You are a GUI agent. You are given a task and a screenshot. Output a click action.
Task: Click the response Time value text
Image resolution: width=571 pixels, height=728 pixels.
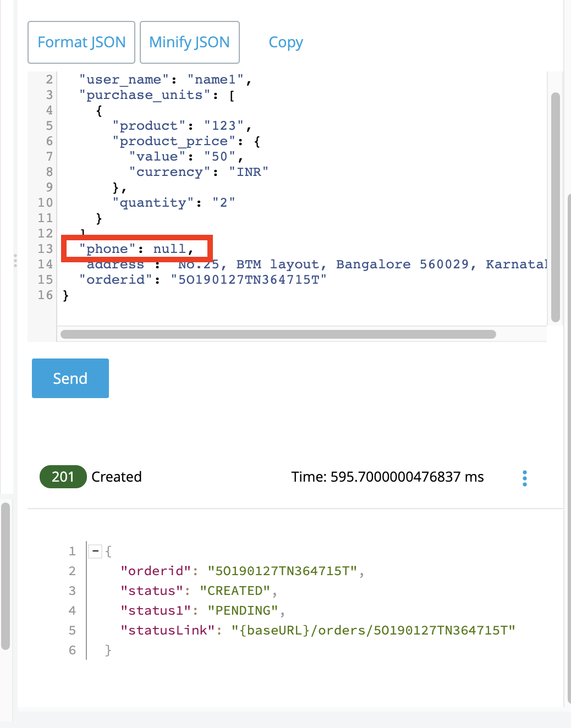point(387,477)
